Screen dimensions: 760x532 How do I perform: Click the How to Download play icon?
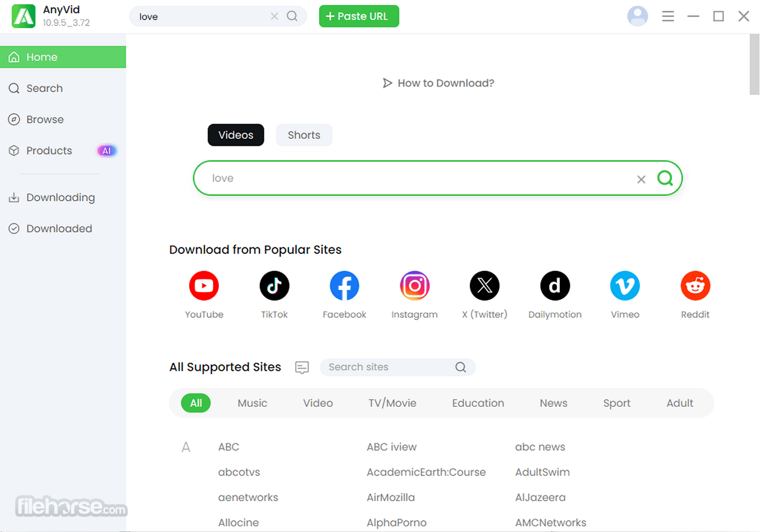click(387, 83)
